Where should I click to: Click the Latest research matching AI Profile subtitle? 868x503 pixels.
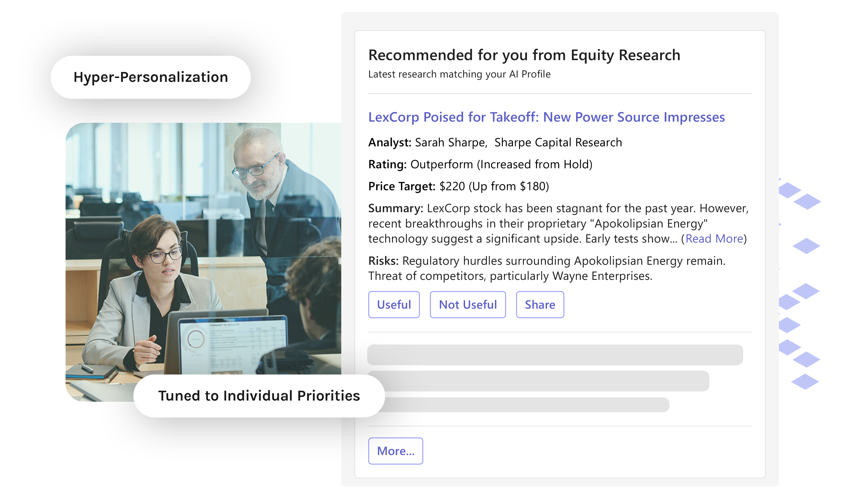(459, 74)
